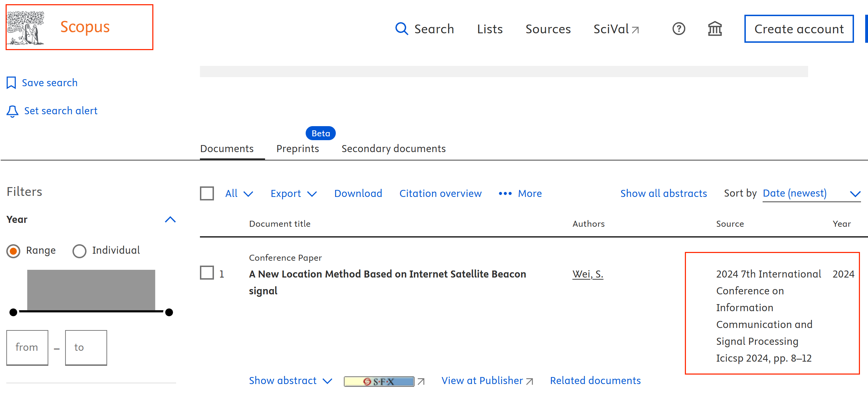Click the left year range slider handle

coord(13,312)
